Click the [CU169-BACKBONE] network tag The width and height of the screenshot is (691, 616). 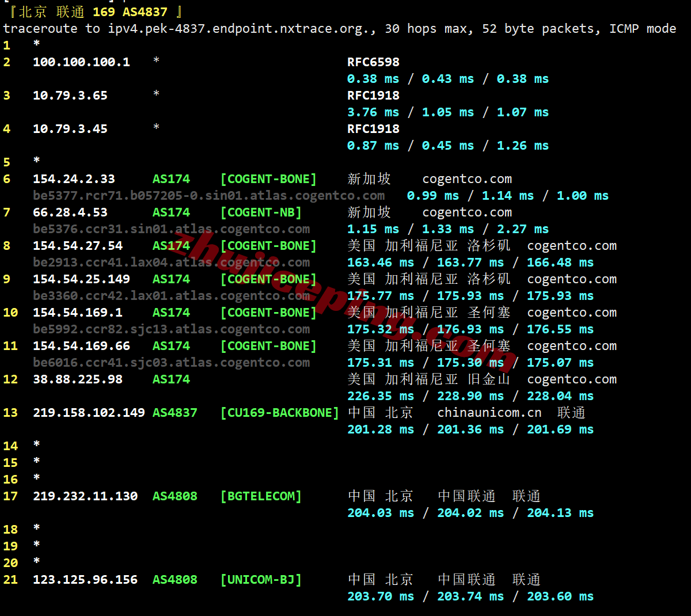280,413
